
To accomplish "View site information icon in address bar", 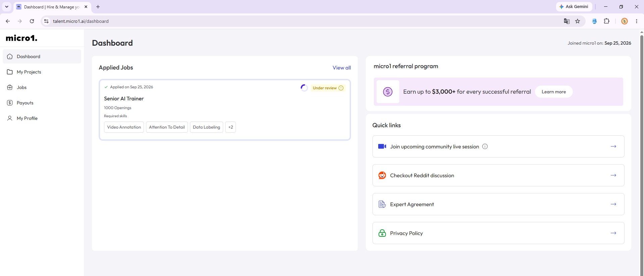I will tap(46, 21).
